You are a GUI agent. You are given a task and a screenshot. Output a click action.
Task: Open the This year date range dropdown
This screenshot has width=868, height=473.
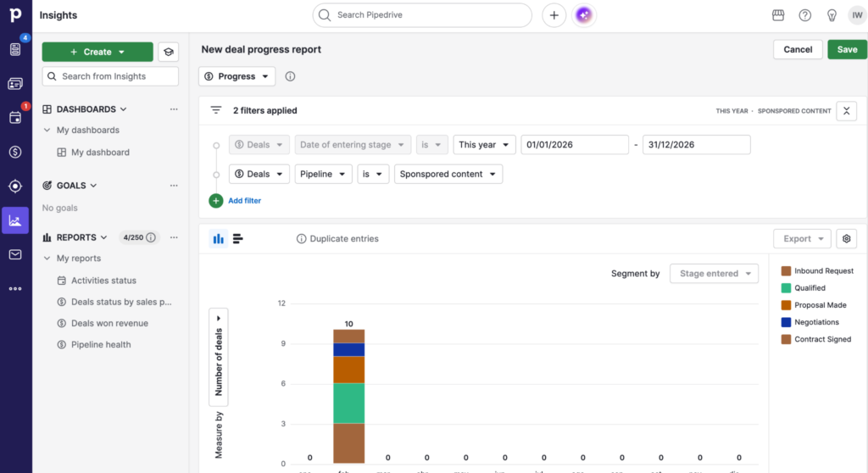pos(484,145)
